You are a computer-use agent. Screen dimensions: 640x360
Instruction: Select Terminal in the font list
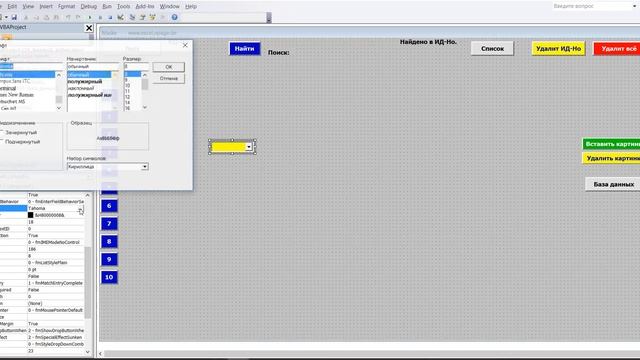click(8, 88)
